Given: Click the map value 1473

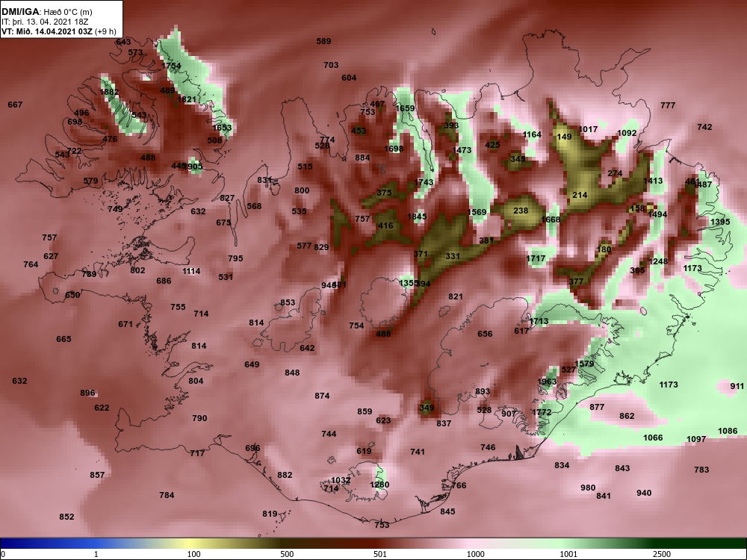Looking at the screenshot, I should [x=462, y=151].
